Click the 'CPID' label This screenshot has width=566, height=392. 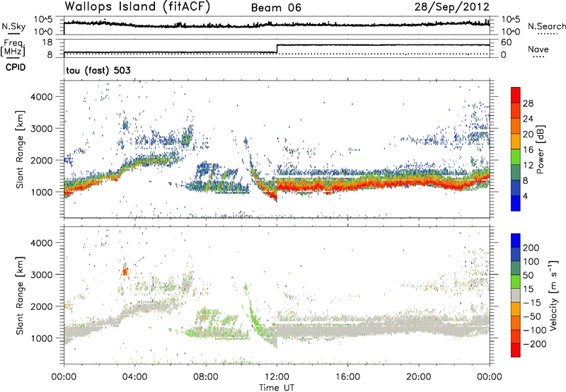pyautogui.click(x=16, y=67)
